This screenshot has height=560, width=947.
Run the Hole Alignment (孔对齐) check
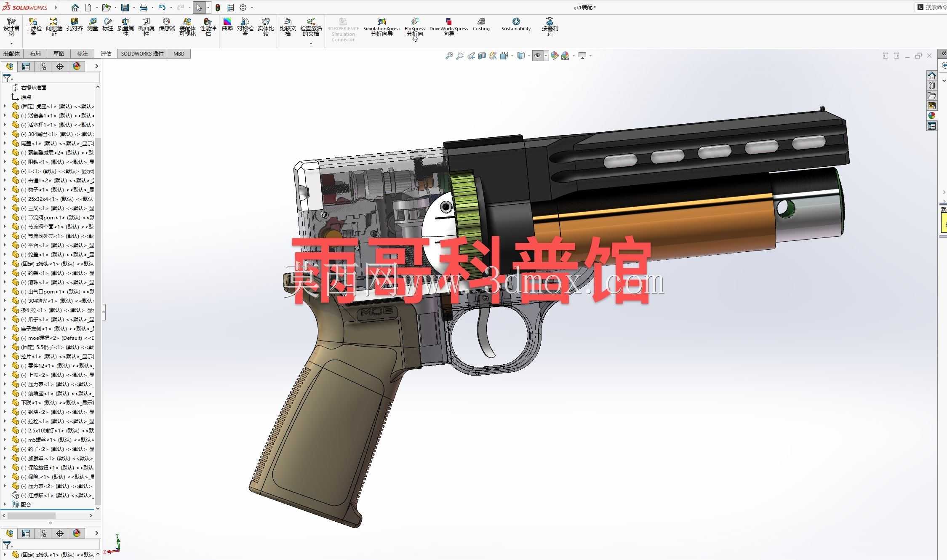[75, 24]
